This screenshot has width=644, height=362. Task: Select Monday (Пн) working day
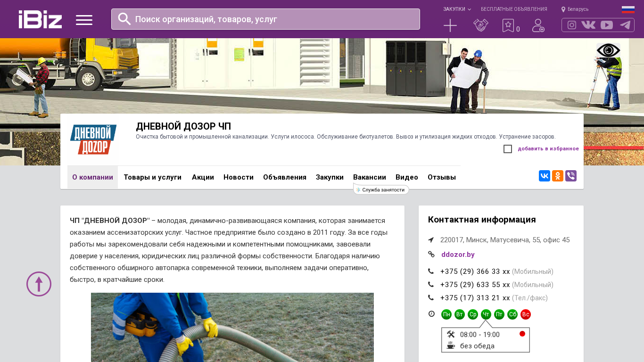(x=446, y=314)
